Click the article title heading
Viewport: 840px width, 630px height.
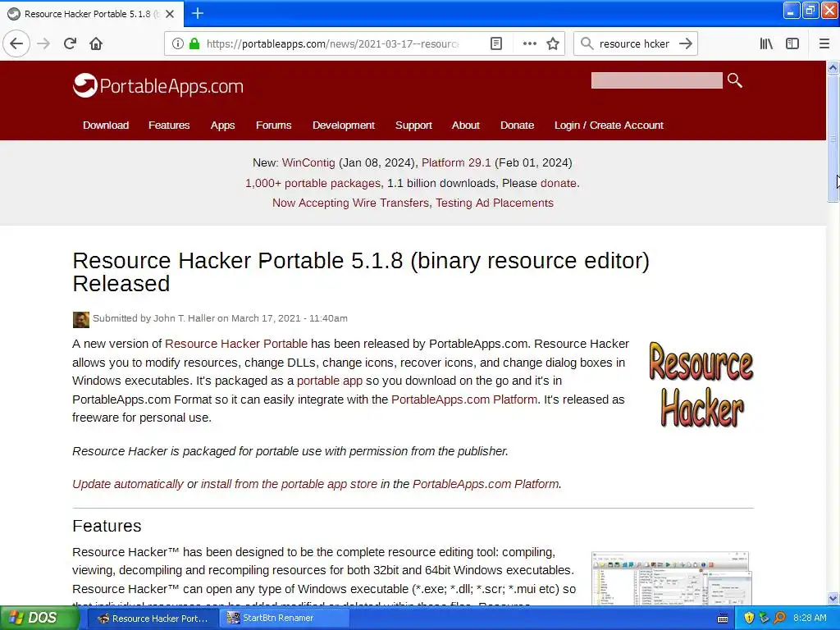[x=361, y=272]
